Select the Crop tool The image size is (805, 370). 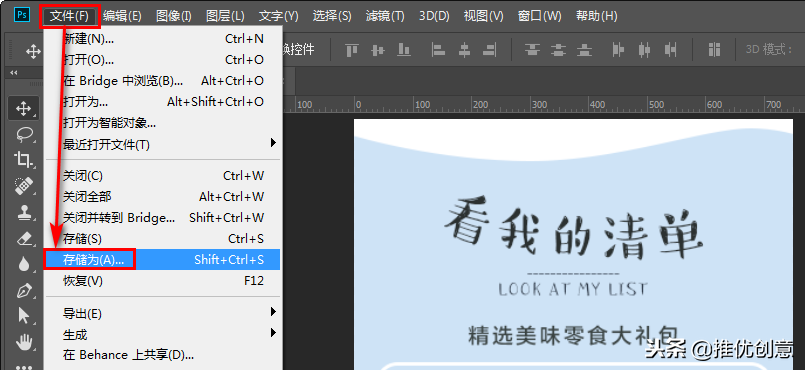(24, 160)
